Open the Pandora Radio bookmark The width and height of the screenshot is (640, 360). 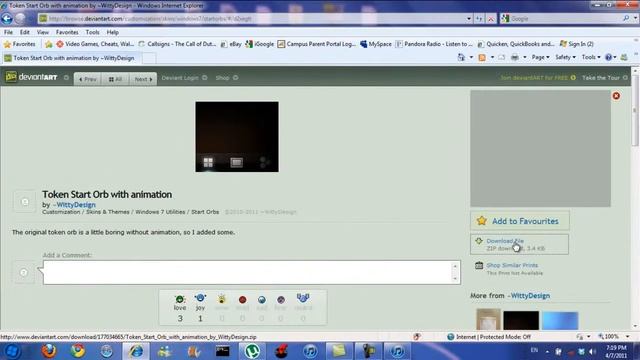tap(434, 44)
